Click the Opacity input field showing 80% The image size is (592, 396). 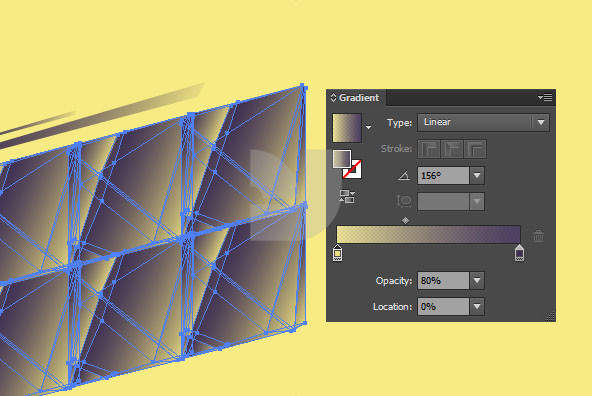443,280
